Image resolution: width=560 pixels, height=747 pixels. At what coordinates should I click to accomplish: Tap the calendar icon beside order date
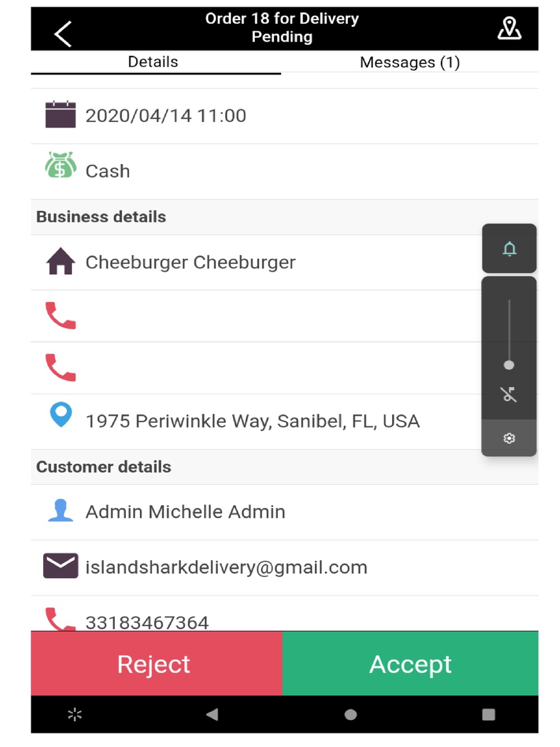pyautogui.click(x=60, y=115)
